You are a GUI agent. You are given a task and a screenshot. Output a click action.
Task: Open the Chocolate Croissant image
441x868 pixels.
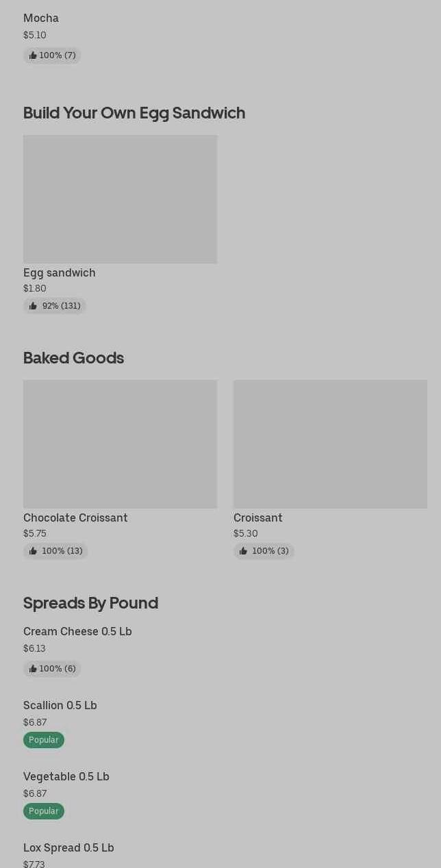click(x=120, y=444)
